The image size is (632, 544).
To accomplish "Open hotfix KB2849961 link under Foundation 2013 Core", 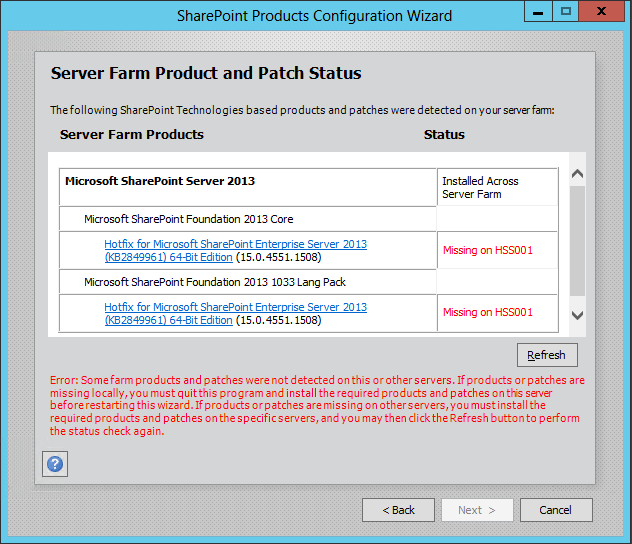I will pos(235,251).
